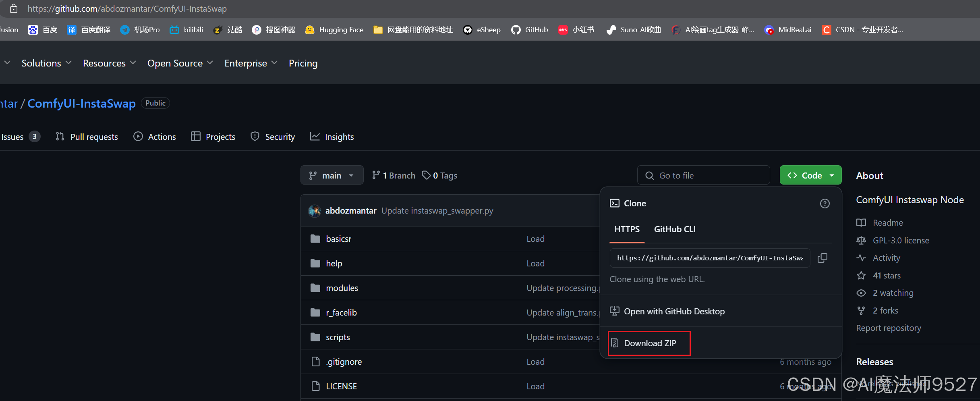Open the 'Update instaswap_swapper.py' commit message
Screen dimensions: 980x401
437,210
